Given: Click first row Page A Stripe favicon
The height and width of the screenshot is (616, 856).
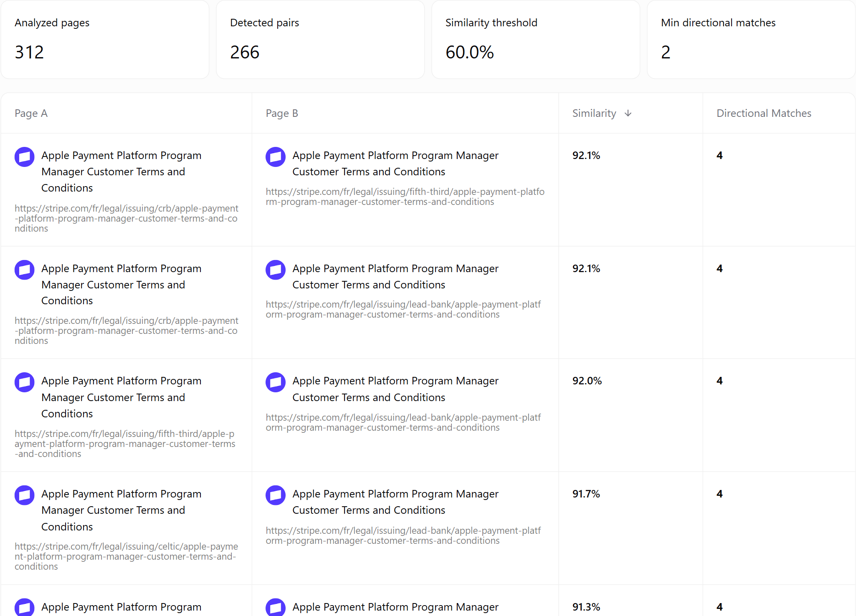Looking at the screenshot, I should tap(25, 157).
